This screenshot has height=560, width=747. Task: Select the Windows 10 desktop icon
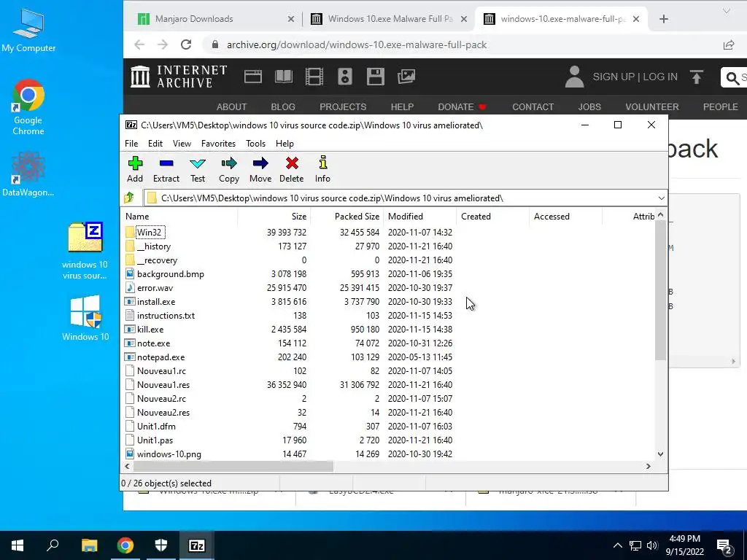tap(85, 318)
